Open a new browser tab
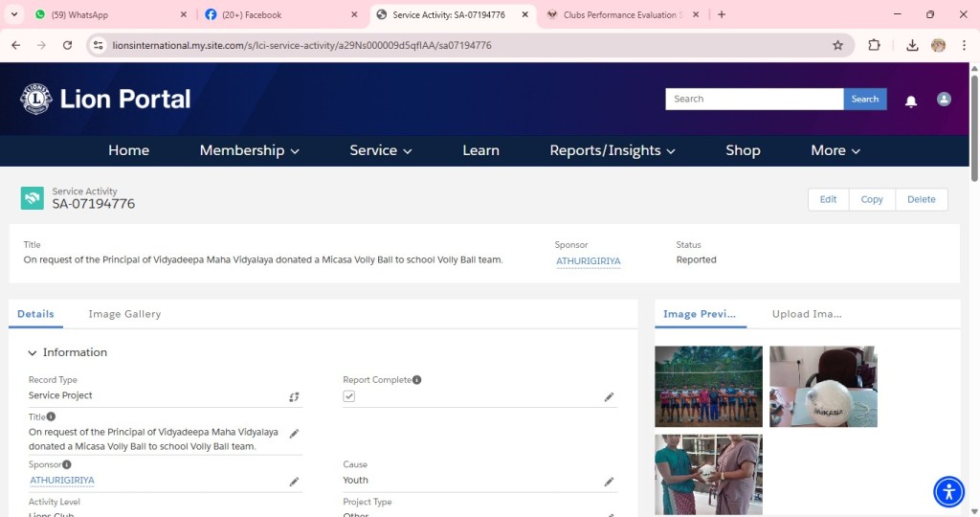The image size is (980, 517). tap(722, 14)
